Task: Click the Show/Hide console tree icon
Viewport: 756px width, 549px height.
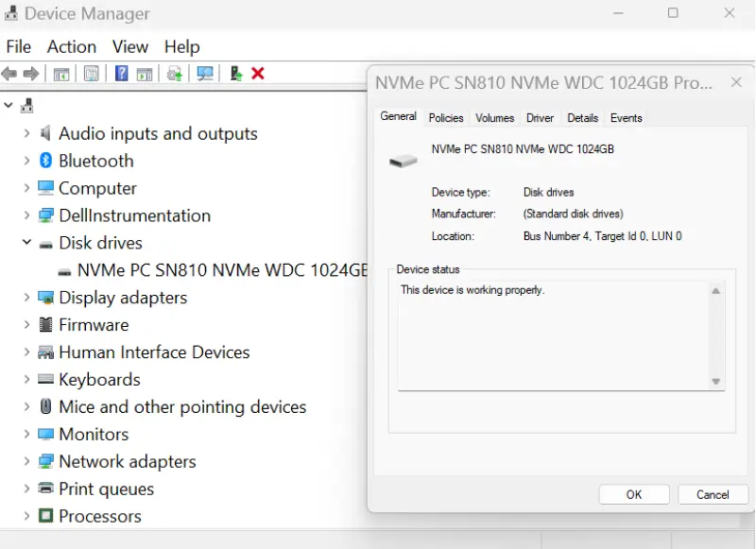Action: pos(60,74)
